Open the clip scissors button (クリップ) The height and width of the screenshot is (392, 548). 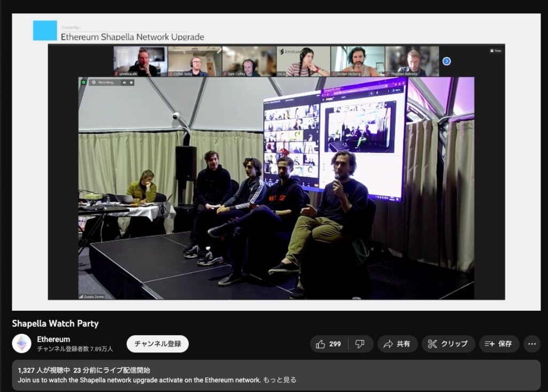pos(448,344)
